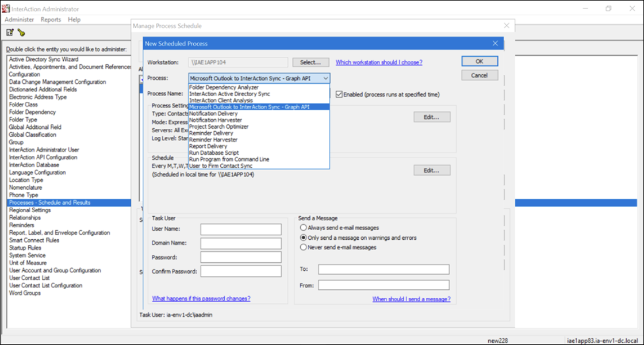Screen dimensions: 644x345
Task: Click the key toolbar icon
Action: pyautogui.click(x=21, y=32)
